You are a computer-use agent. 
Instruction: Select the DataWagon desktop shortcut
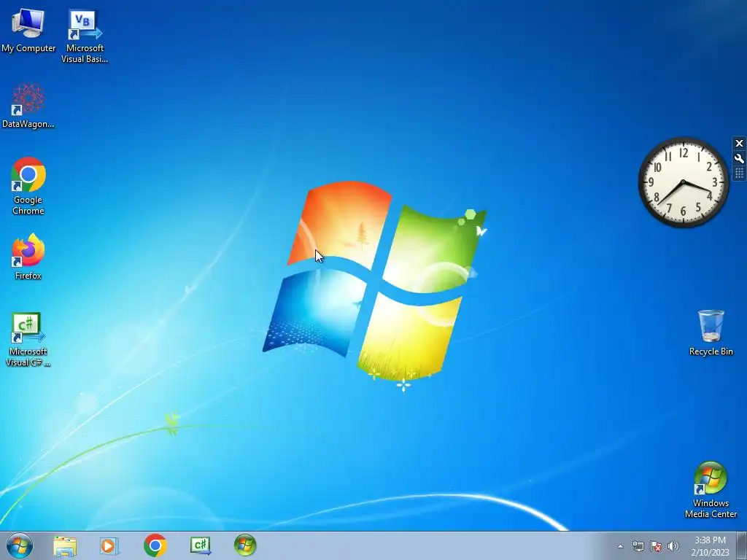click(28, 106)
